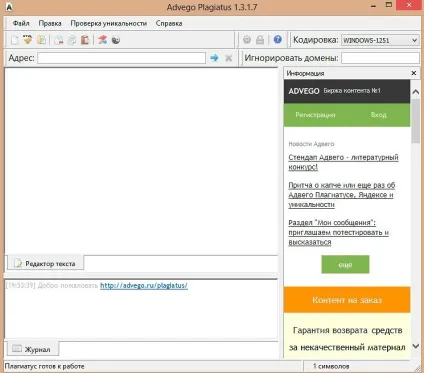Click the red-blue arrows uniqueness check icon
Viewport: 424px width, 373px height.
pos(102,40)
